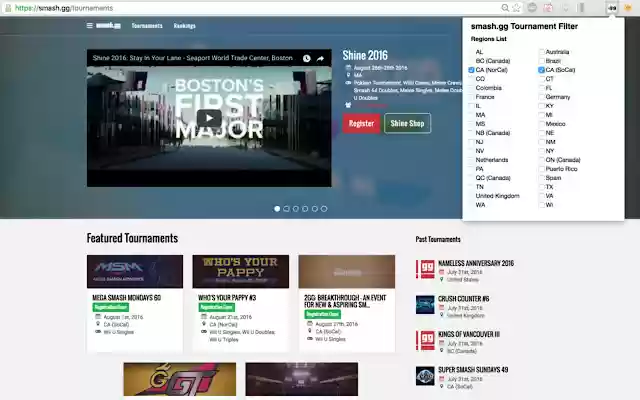
Task: Click the pink extension icon in the browser toolbar
Action: (548, 8)
